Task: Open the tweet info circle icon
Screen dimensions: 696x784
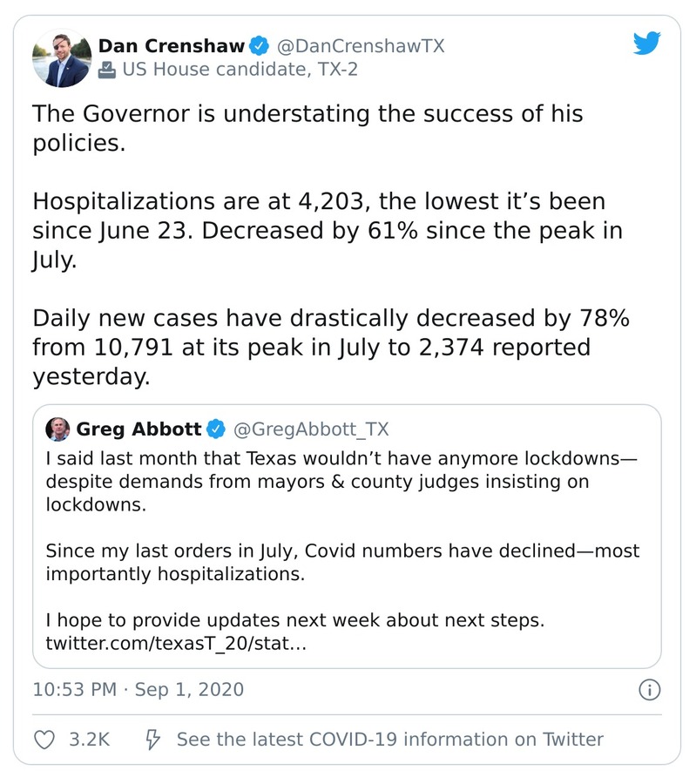Action: click(649, 690)
